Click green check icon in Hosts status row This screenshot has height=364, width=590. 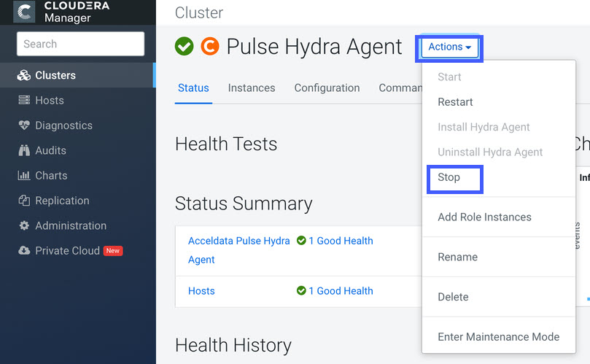tap(301, 290)
